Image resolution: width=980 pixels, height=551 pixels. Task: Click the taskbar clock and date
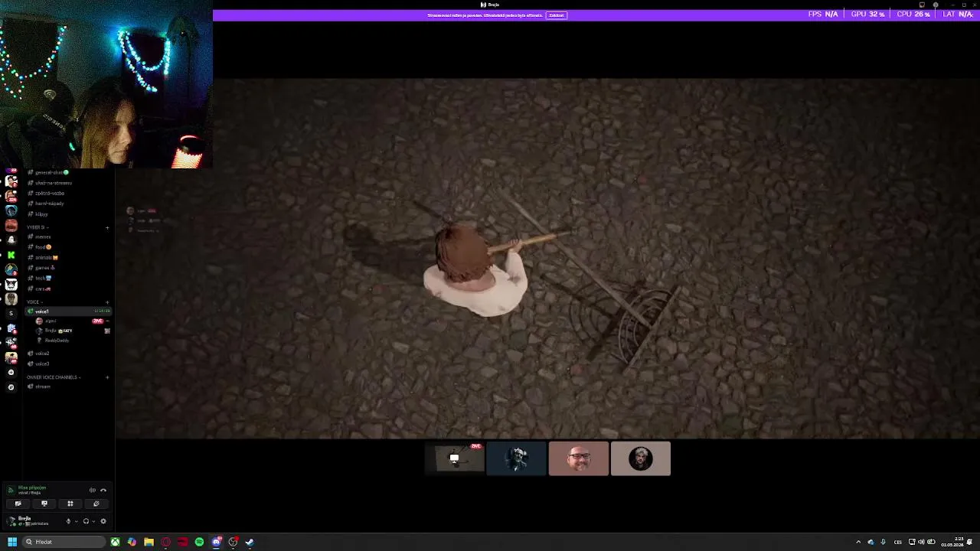pyautogui.click(x=952, y=542)
